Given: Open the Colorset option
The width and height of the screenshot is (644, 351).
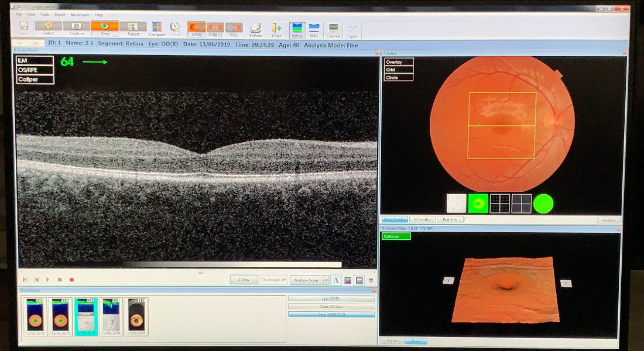Looking at the screenshot, I should 334,30.
